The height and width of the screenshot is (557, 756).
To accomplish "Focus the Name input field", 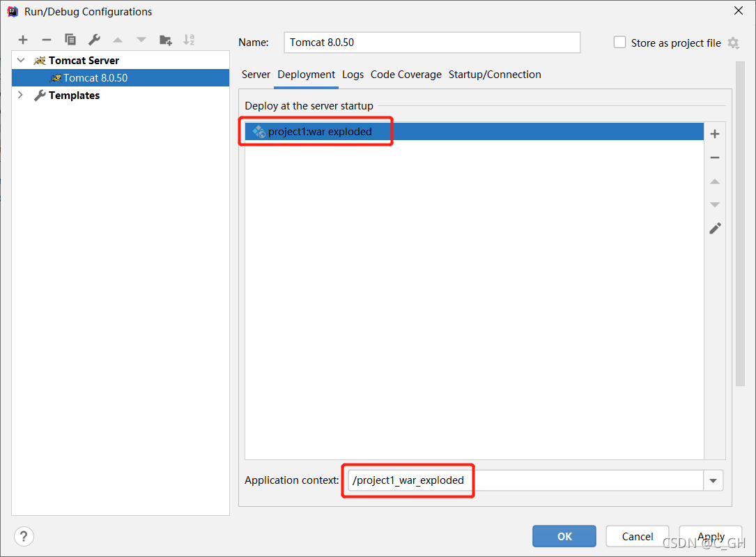I will pos(432,43).
